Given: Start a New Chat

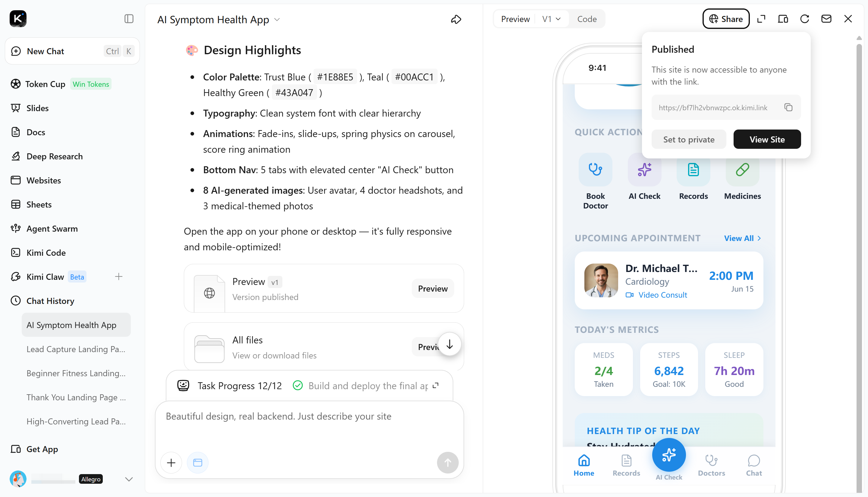Looking at the screenshot, I should 72,51.
